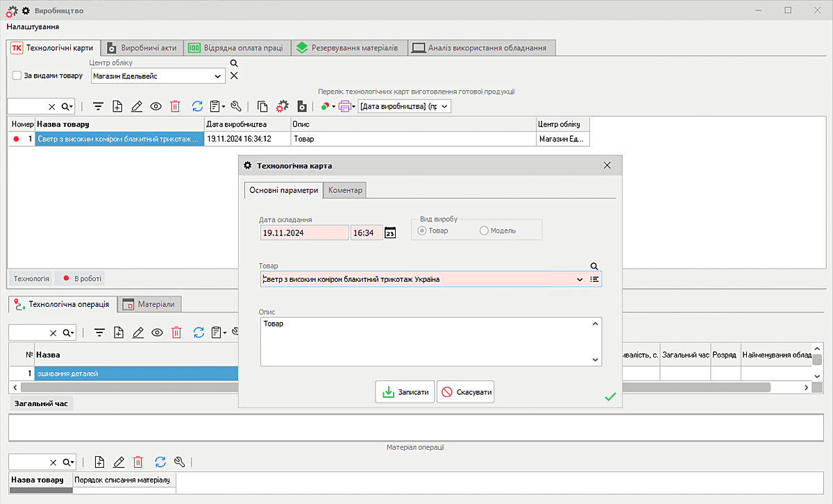Select the 'Товар' radio button

(x=421, y=230)
